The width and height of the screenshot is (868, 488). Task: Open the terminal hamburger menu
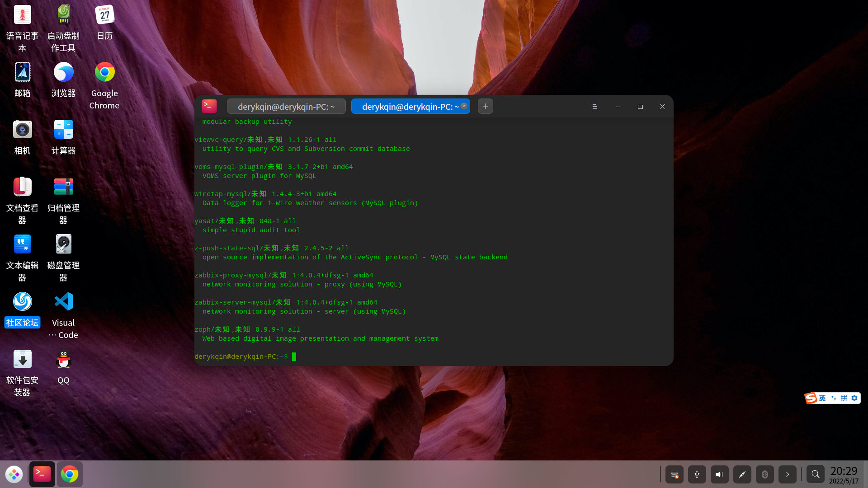[x=594, y=107]
